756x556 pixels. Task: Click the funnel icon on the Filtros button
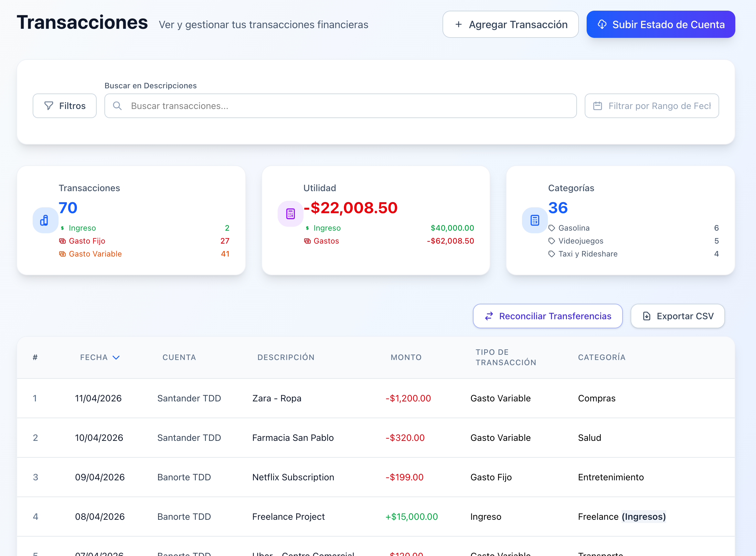pos(49,106)
